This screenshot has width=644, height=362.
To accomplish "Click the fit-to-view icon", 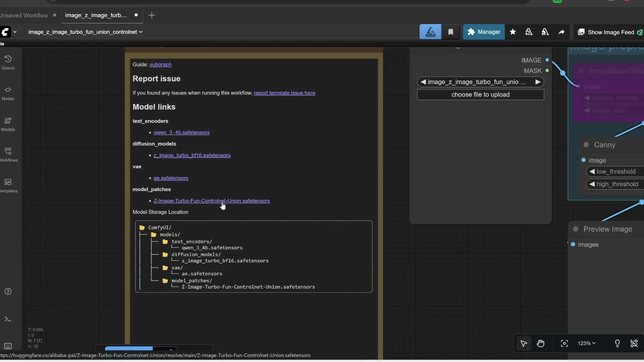I will [x=564, y=344].
